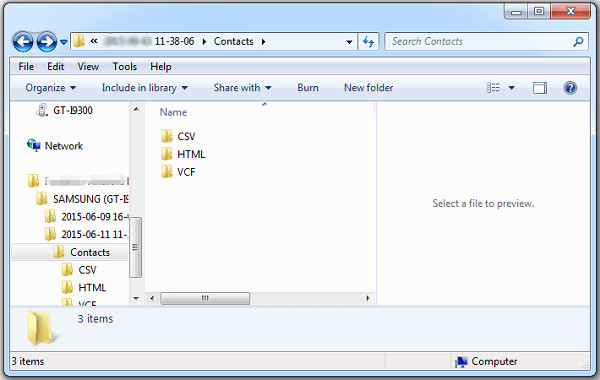Open Help with the question mark icon
The image size is (600, 380).
pyautogui.click(x=570, y=88)
